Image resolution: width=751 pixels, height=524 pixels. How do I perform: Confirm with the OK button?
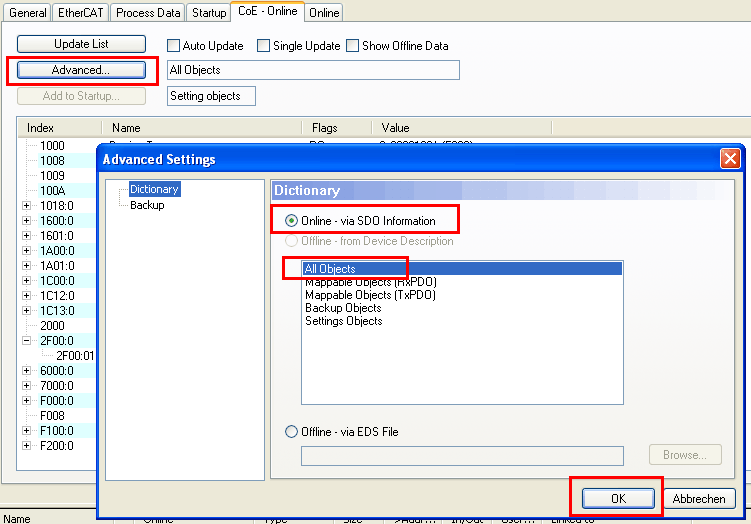point(618,499)
